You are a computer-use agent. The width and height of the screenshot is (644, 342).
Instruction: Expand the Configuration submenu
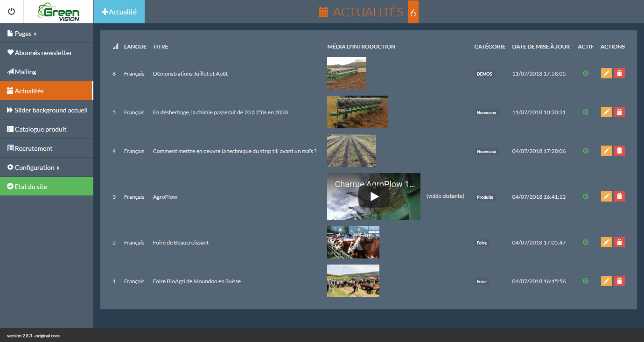click(x=47, y=168)
